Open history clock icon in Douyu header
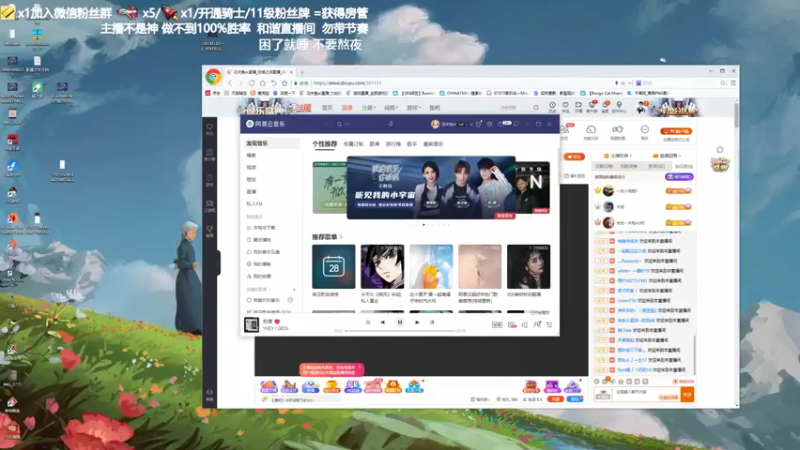The image size is (800, 450). 552,107
